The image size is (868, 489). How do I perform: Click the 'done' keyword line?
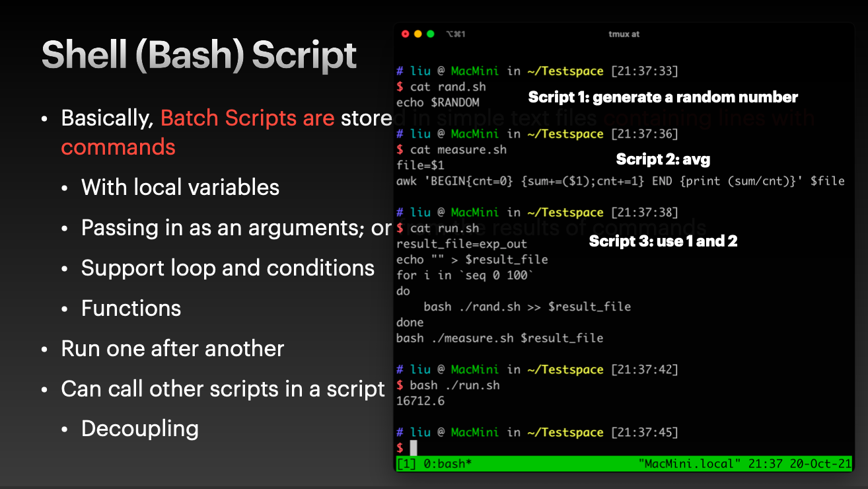pyautogui.click(x=410, y=322)
